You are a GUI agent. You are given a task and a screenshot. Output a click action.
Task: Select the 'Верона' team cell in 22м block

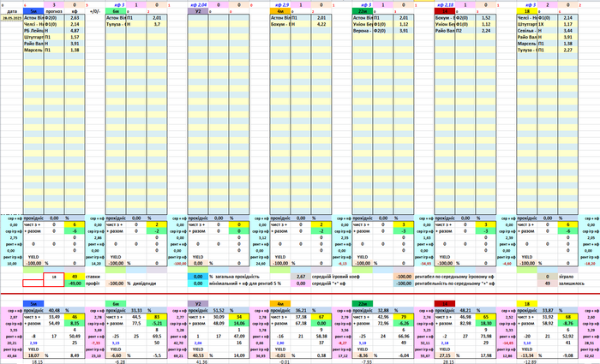[x=363, y=31]
